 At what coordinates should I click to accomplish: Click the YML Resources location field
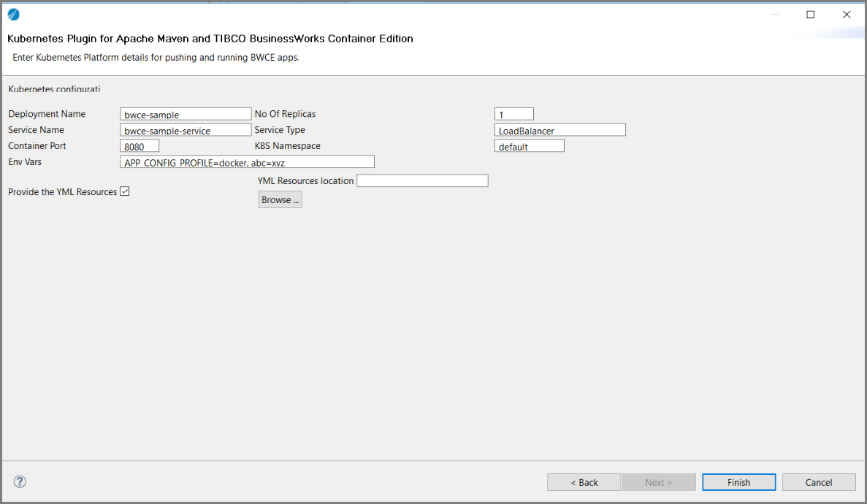(x=422, y=181)
